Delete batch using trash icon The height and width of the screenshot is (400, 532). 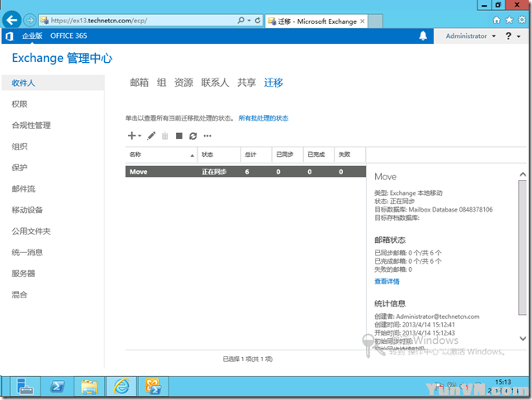click(165, 136)
